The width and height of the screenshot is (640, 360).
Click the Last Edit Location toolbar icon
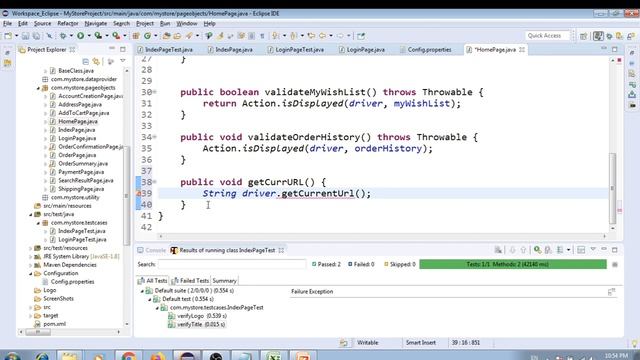[311, 36]
